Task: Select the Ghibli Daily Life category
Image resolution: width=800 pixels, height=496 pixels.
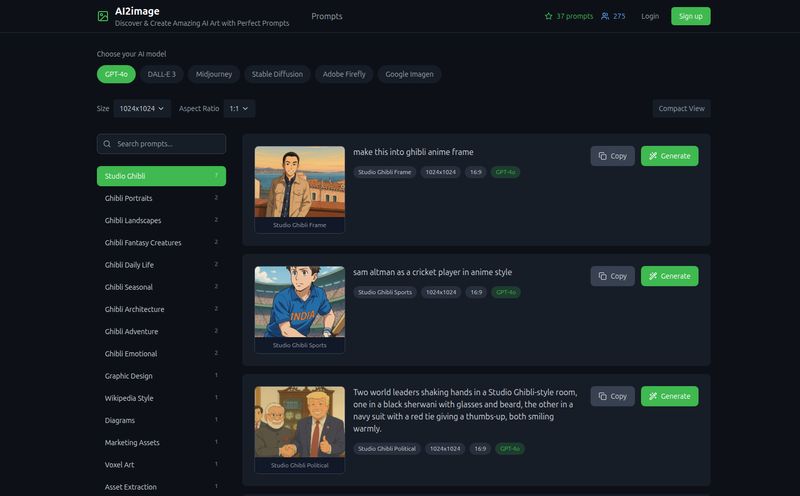Action: click(161, 265)
